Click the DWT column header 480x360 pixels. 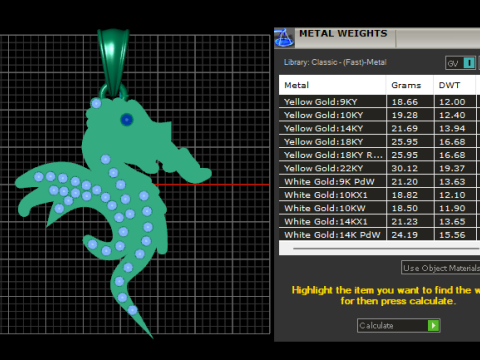coord(455,85)
